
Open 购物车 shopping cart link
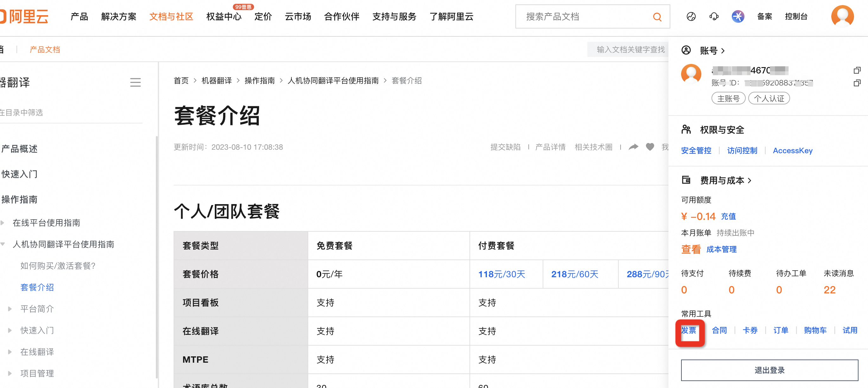coord(815,330)
